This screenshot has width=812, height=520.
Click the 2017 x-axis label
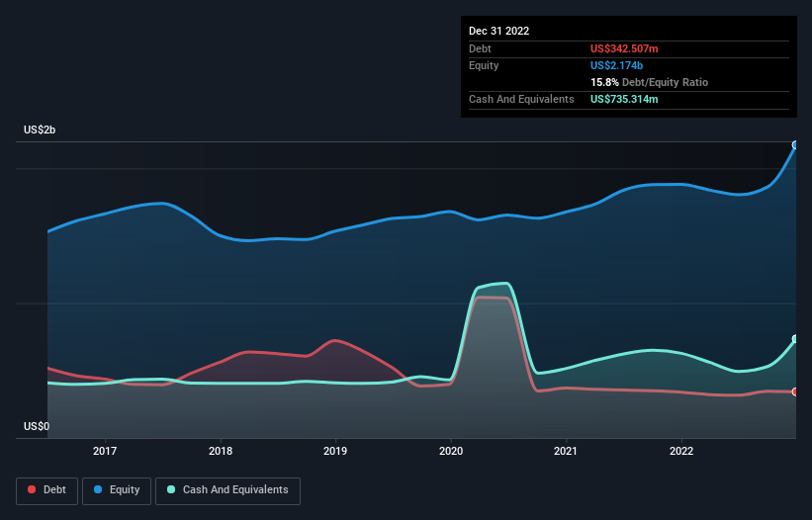[105, 451]
